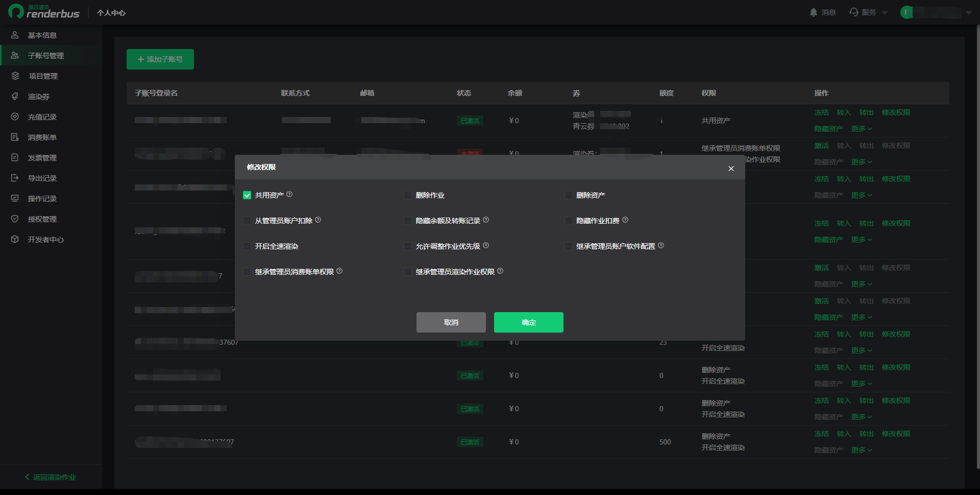Click the 操作记录 icon
980x495 pixels.
(15, 198)
